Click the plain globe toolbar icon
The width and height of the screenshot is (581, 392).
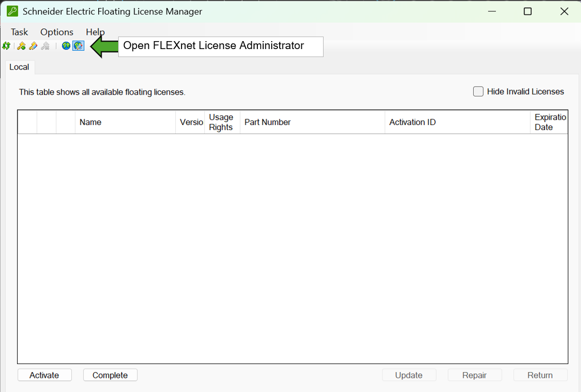click(66, 46)
